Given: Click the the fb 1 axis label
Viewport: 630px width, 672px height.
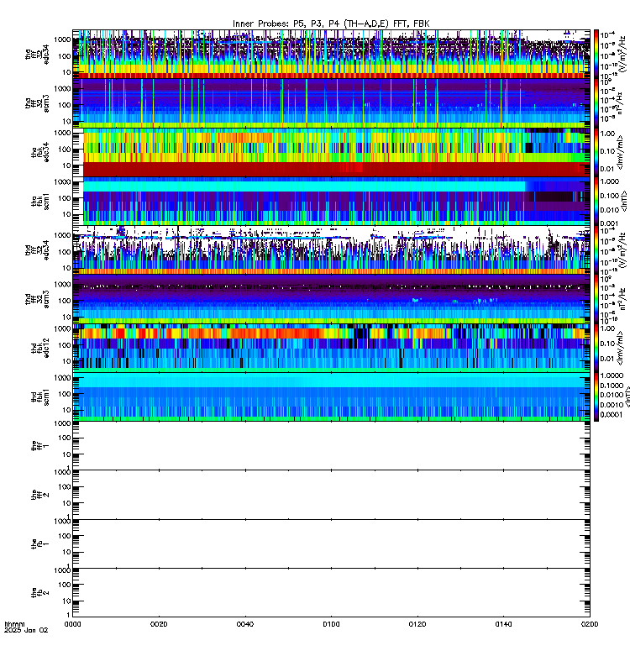Looking at the screenshot, I should point(40,543).
